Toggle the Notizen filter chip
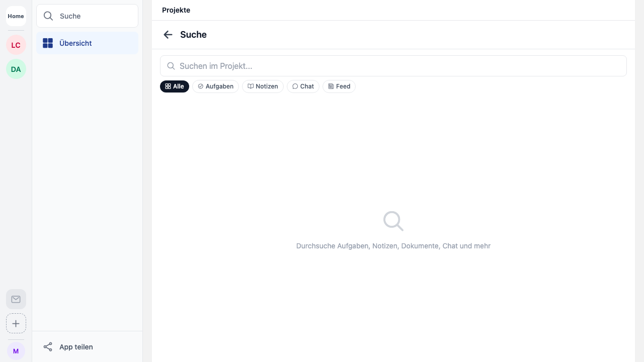 pos(263,86)
